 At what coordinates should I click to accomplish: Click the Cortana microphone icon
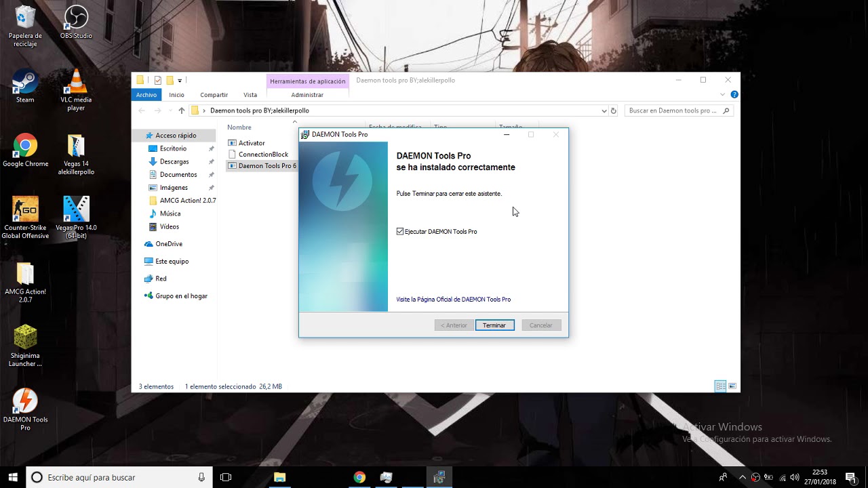[x=201, y=477]
